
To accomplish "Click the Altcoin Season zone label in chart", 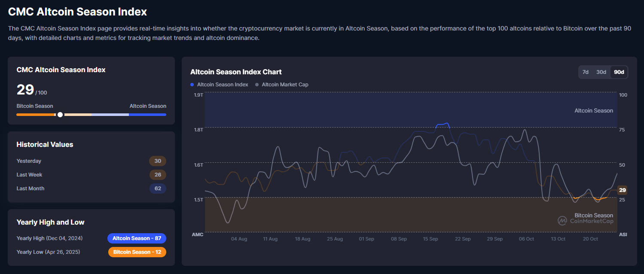I will [x=594, y=111].
